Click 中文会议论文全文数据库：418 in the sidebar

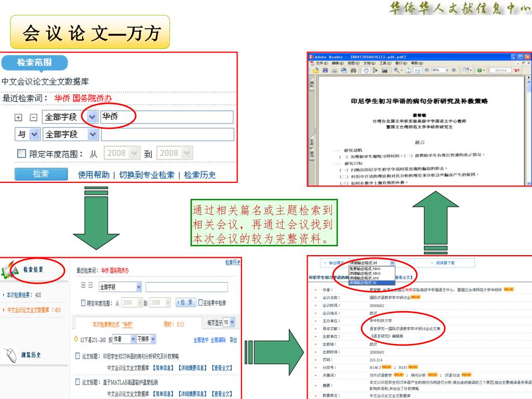tap(34, 310)
